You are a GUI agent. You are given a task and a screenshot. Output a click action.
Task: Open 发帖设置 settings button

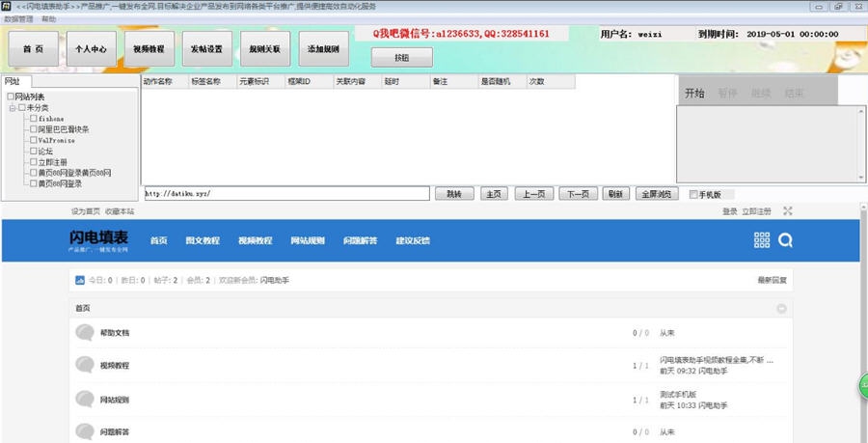[207, 48]
